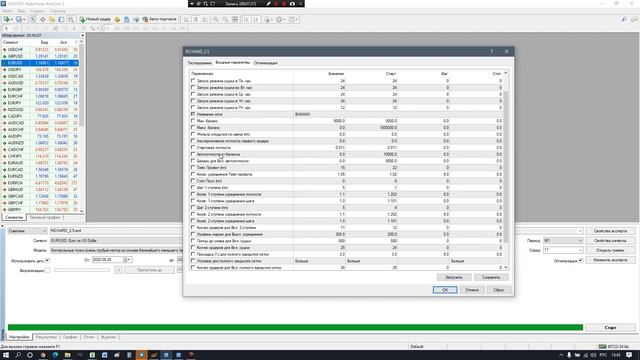Open the Тиковый график tab
The image size is (640, 360).
click(44, 218)
